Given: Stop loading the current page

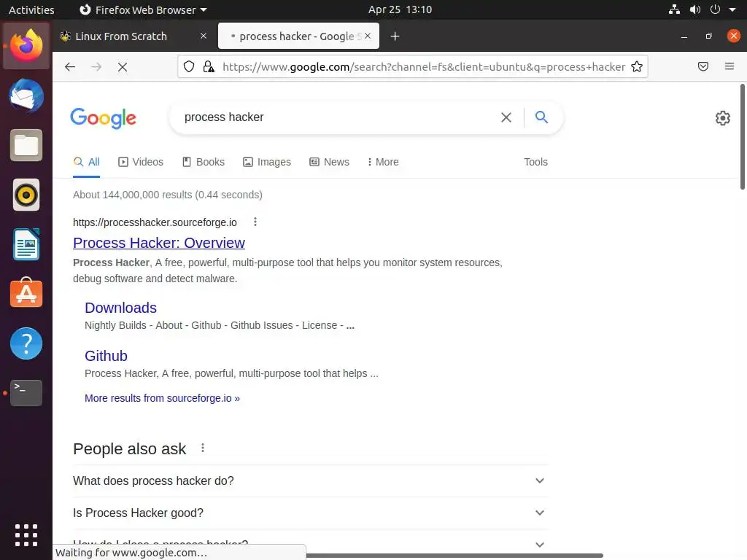Looking at the screenshot, I should (123, 66).
